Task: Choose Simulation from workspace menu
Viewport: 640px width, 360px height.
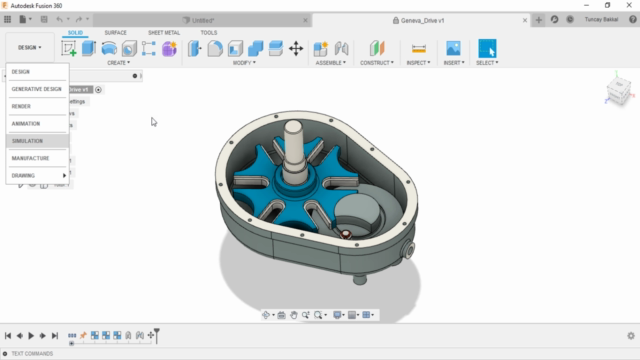Action: (37, 141)
